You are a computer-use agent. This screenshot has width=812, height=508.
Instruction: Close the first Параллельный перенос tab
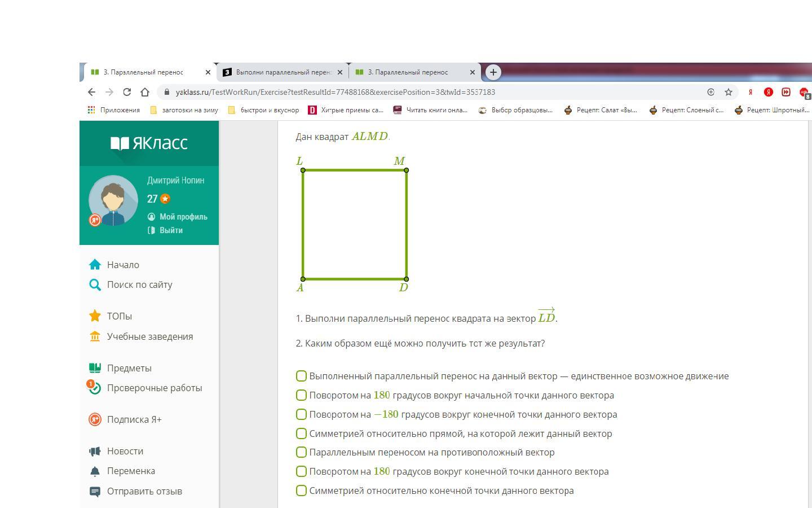(208, 72)
